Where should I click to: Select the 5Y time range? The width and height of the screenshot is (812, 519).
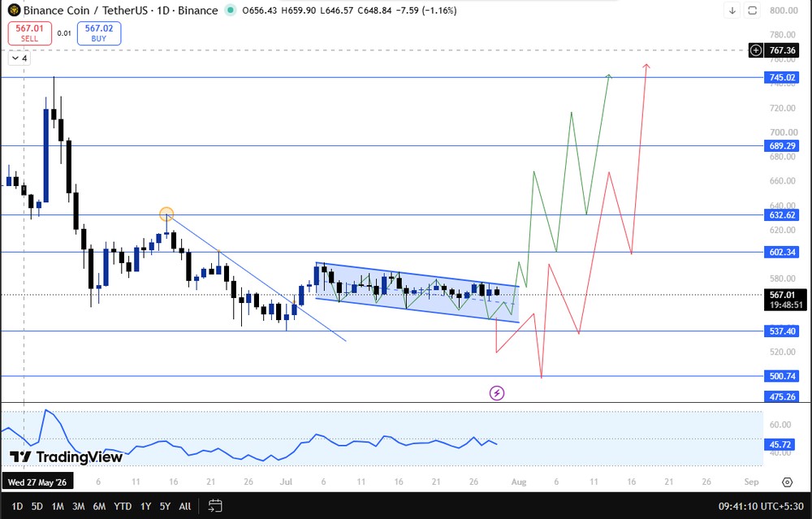[165, 506]
